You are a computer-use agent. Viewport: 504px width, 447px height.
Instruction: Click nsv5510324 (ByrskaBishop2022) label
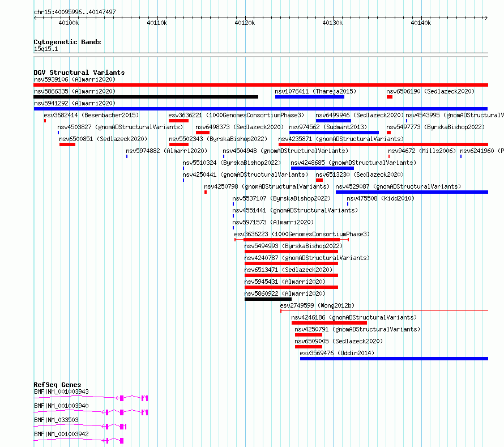pos(232,163)
